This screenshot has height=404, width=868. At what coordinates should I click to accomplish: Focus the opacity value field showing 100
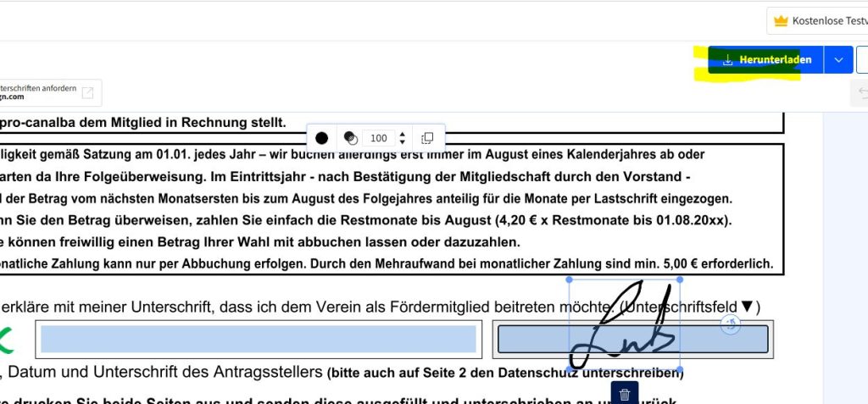(x=378, y=138)
